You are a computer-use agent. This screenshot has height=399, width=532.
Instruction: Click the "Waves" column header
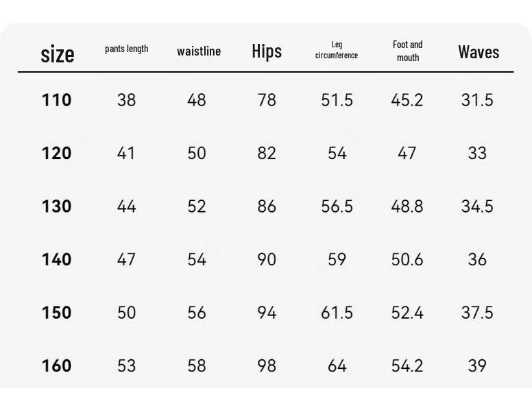(479, 52)
